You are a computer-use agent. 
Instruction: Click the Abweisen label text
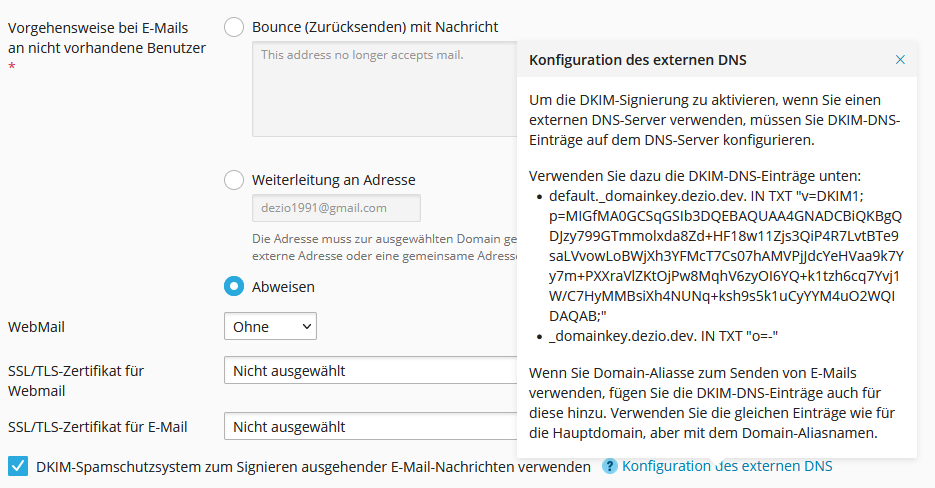pyautogui.click(x=283, y=287)
